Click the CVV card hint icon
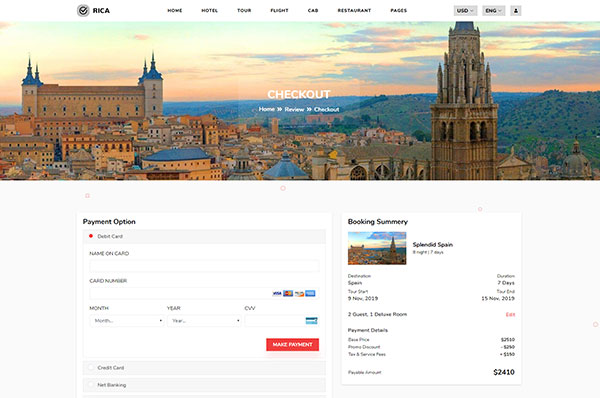 [311, 321]
